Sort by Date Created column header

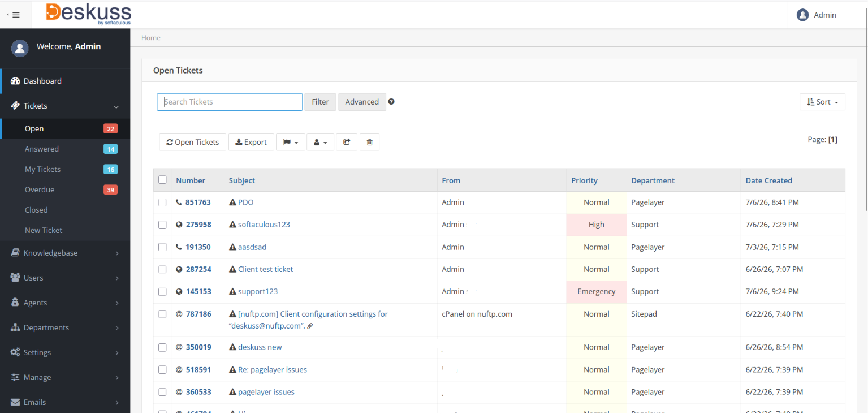769,180
